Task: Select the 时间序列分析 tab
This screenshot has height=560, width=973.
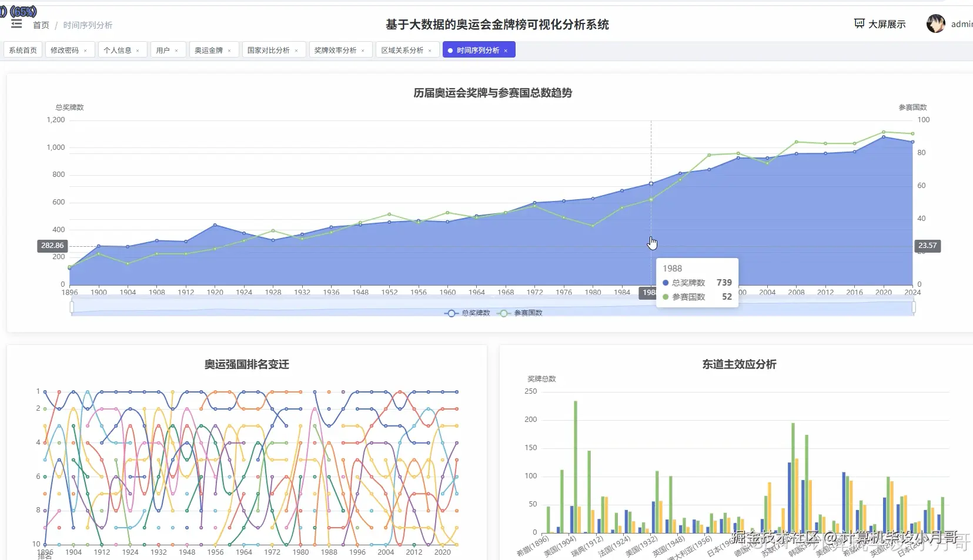Action: (478, 50)
